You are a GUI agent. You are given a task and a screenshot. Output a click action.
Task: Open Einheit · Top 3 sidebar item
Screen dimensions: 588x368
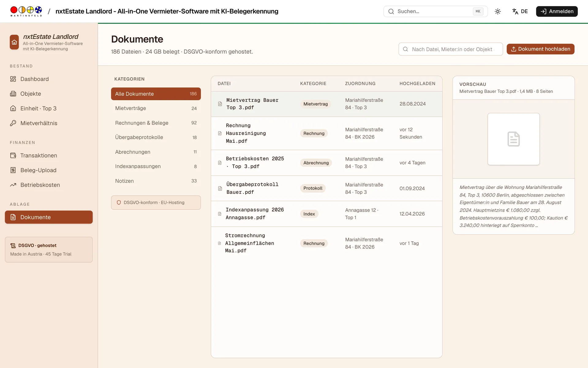click(49, 109)
